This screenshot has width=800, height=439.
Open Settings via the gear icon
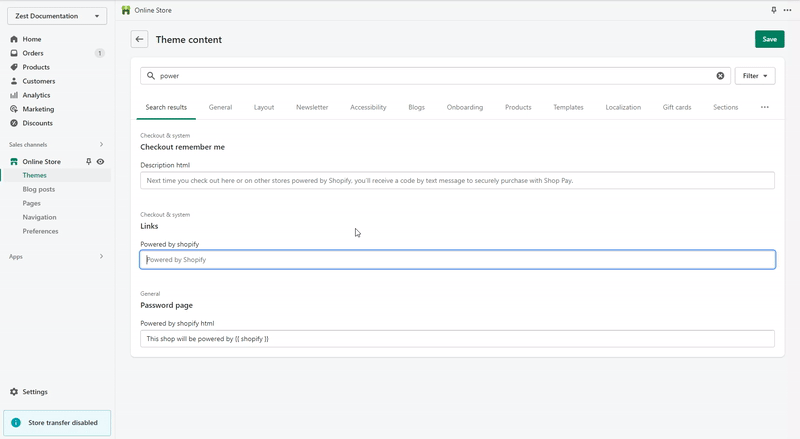click(x=14, y=392)
